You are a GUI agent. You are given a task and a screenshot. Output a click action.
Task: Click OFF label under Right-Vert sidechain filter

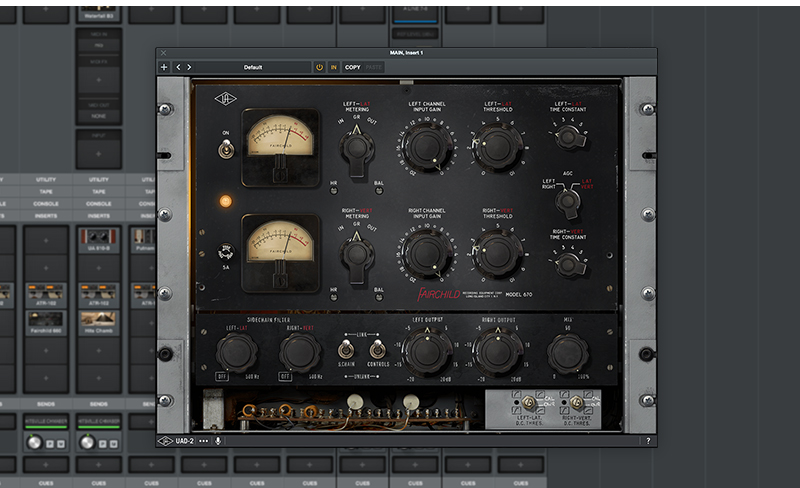pyautogui.click(x=285, y=376)
